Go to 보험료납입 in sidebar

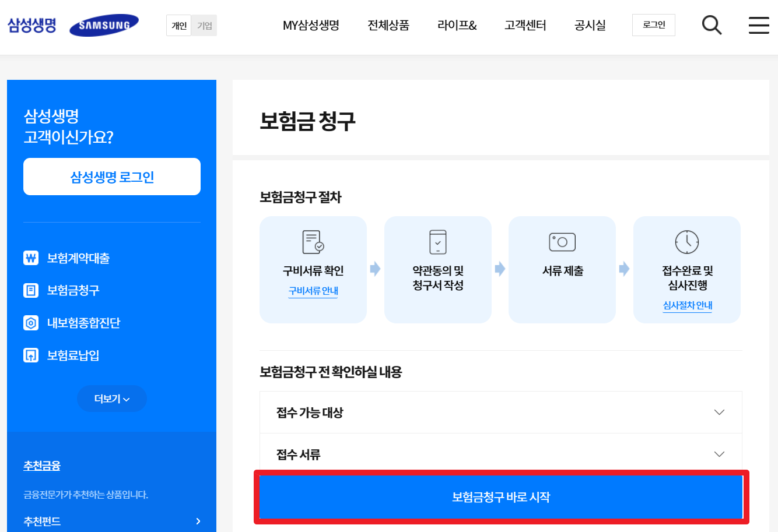tap(73, 355)
